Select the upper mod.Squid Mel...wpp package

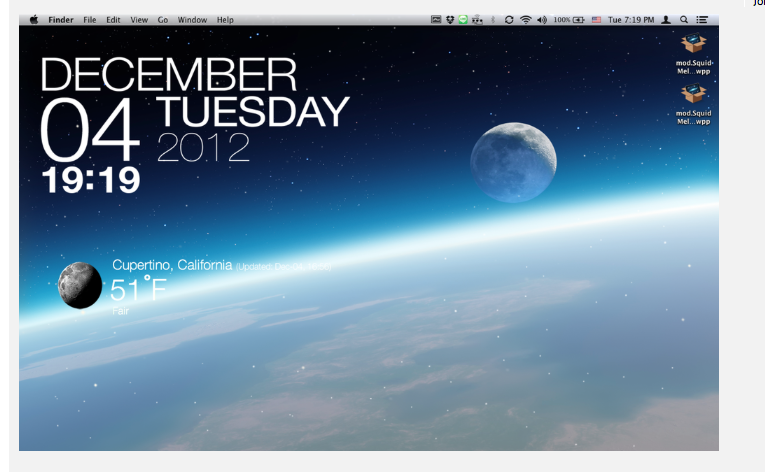(x=693, y=54)
